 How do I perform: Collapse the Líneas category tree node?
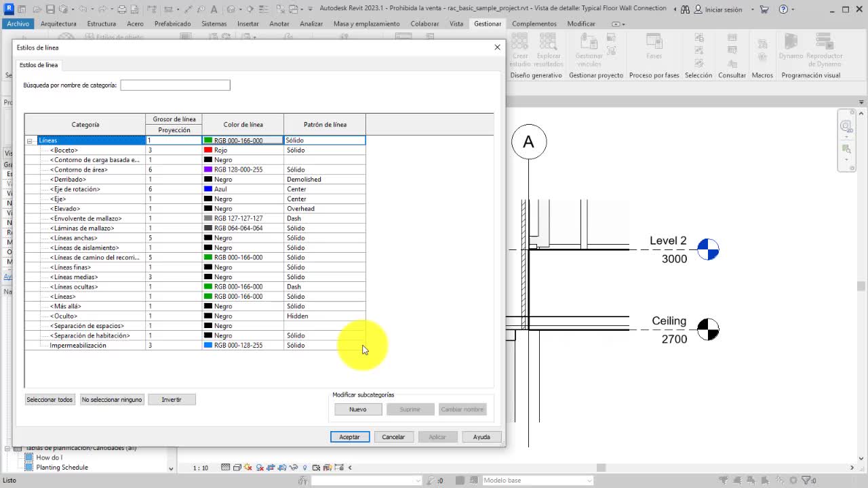pos(30,140)
